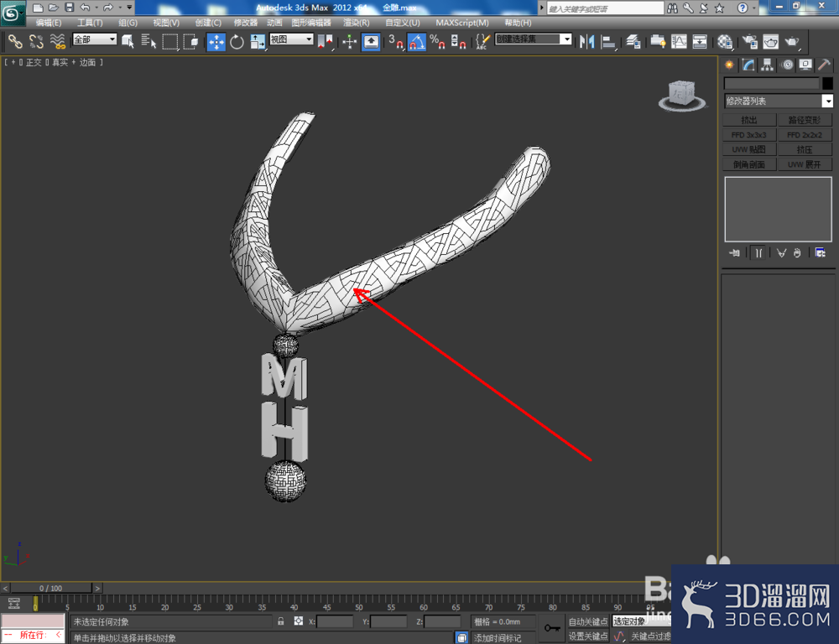Click the FFD 3x3x3 modifier button
Image resolution: width=839 pixels, height=644 pixels.
(749, 135)
